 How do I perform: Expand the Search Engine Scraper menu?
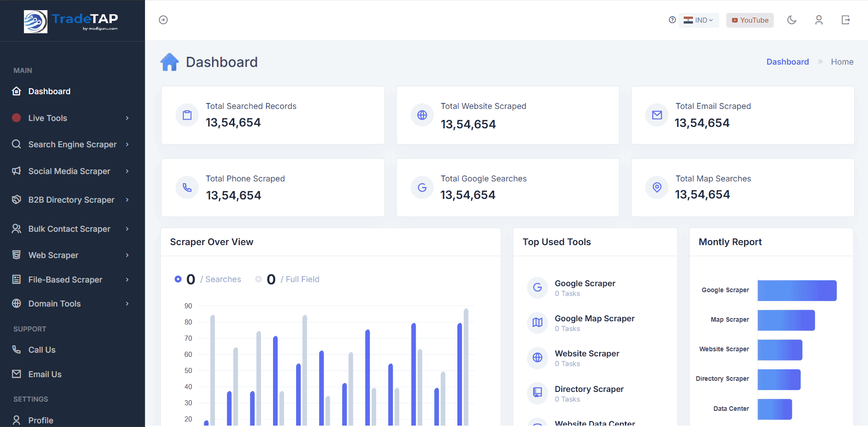(73, 144)
